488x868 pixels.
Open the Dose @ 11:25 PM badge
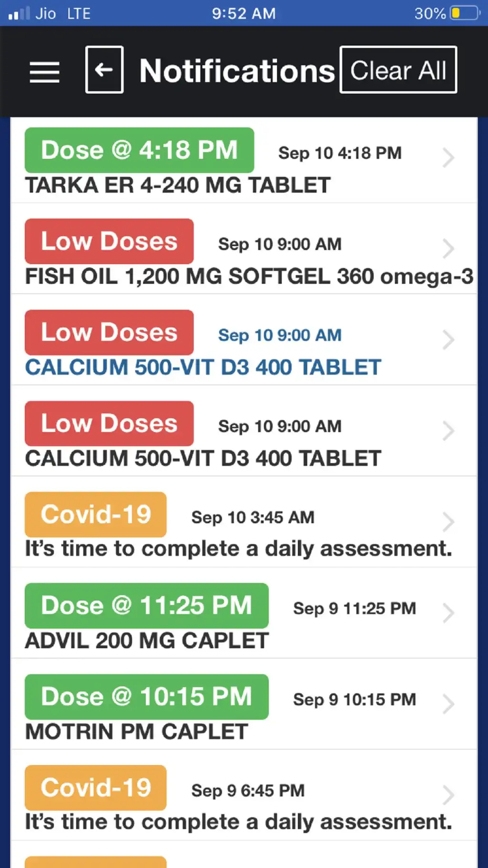click(146, 606)
